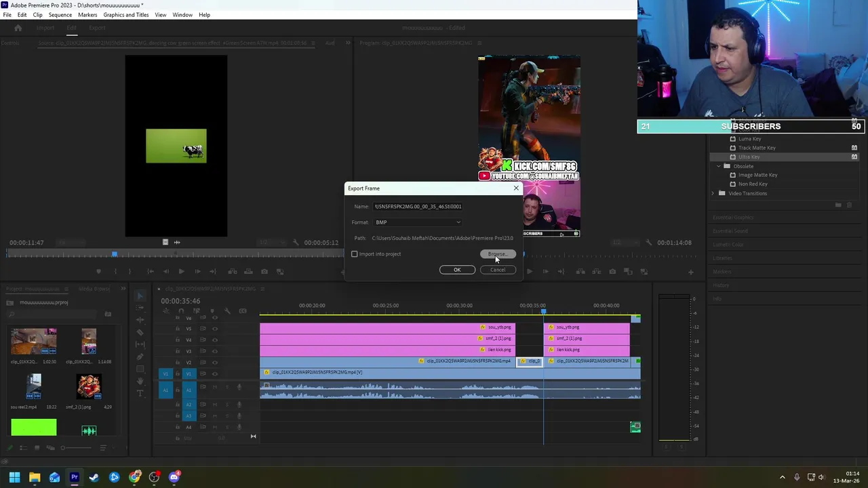Toggle V1 track output eye
This screenshot has width=868, height=488.
(215, 373)
